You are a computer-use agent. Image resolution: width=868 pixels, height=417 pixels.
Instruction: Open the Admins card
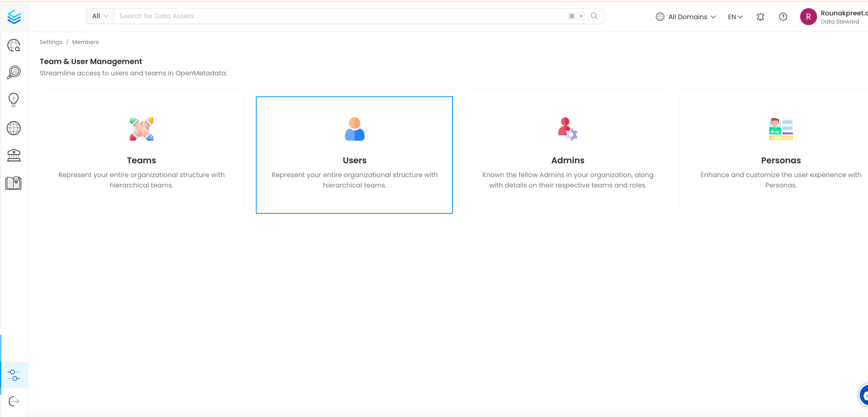coord(568,152)
